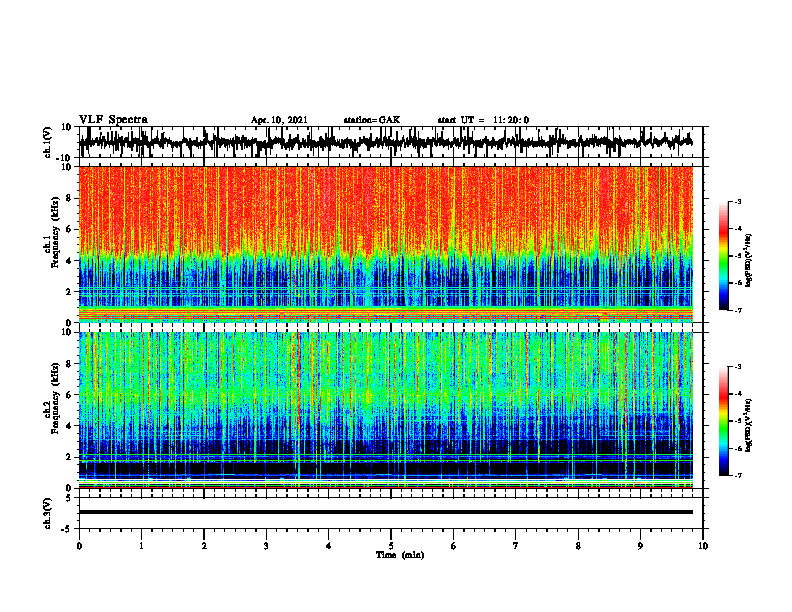Click inside the ch.1 red spectrogram panel
This screenshot has width=792, height=612.
[386, 244]
